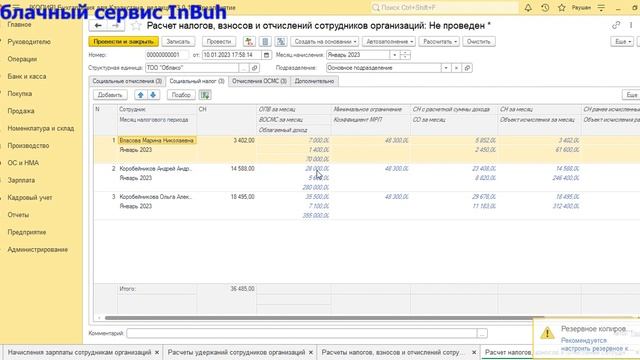Open the comment field ellipsis button
The width and height of the screenshot is (640, 360).
(482, 333)
